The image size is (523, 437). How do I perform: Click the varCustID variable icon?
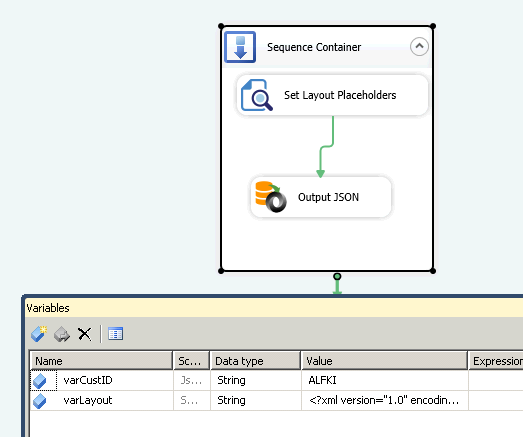click(x=40, y=381)
